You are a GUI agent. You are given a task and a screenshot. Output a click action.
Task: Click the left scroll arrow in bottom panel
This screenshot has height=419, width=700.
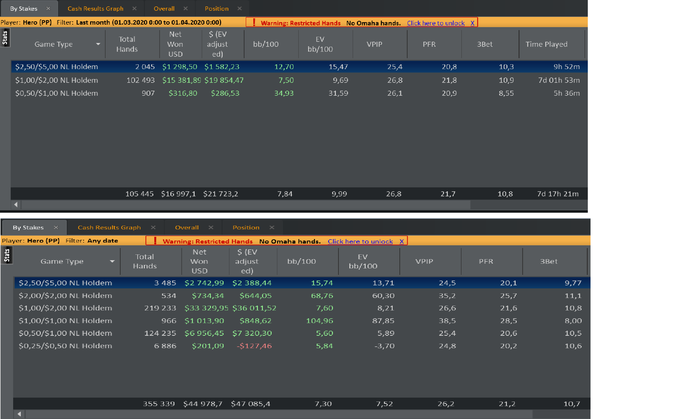[19, 414]
